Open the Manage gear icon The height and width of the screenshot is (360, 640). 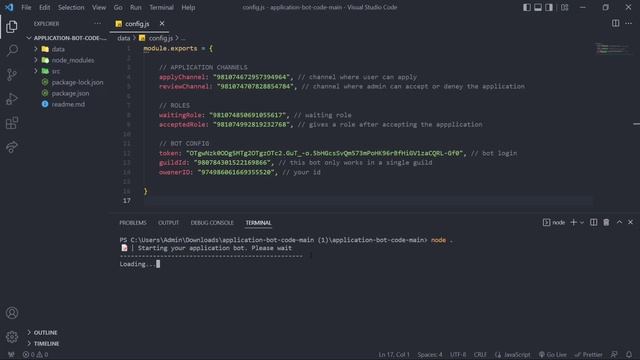(x=12, y=337)
